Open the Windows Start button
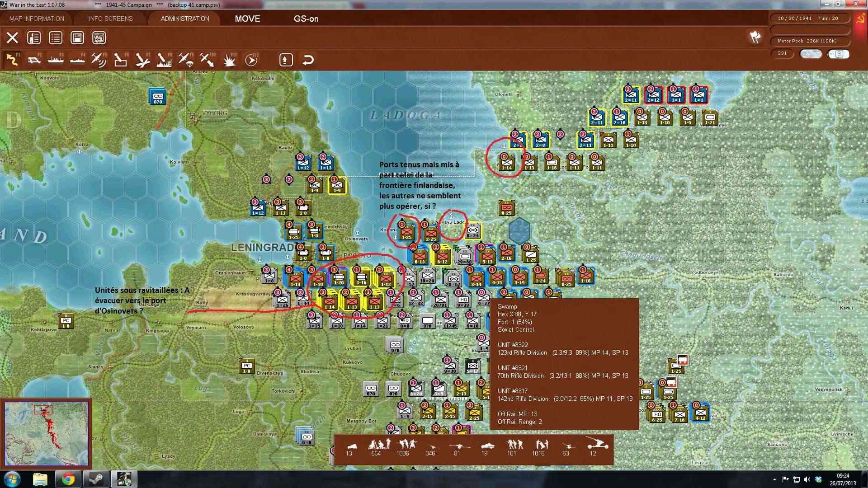This screenshot has height=488, width=868. [12, 479]
